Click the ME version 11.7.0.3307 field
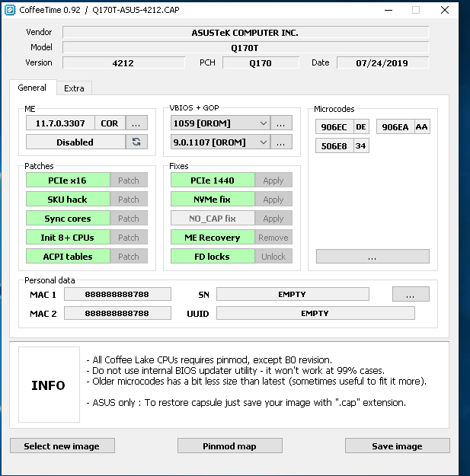 coord(60,123)
